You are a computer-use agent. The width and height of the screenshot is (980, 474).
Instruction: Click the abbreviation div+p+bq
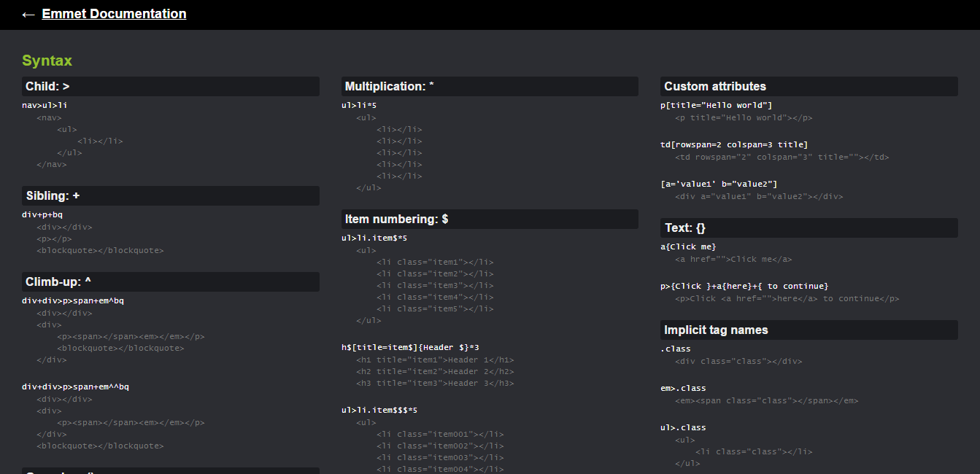point(42,214)
